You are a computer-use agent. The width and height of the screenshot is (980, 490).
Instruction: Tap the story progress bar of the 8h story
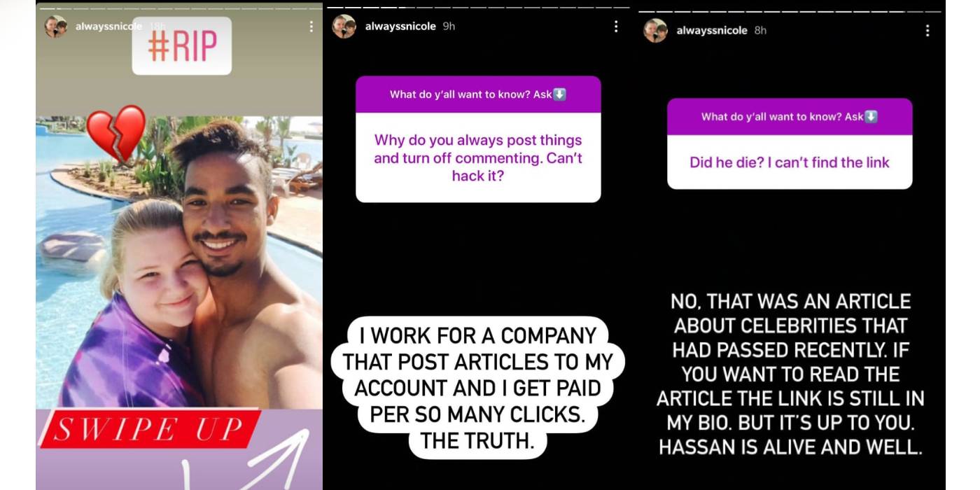790,11
